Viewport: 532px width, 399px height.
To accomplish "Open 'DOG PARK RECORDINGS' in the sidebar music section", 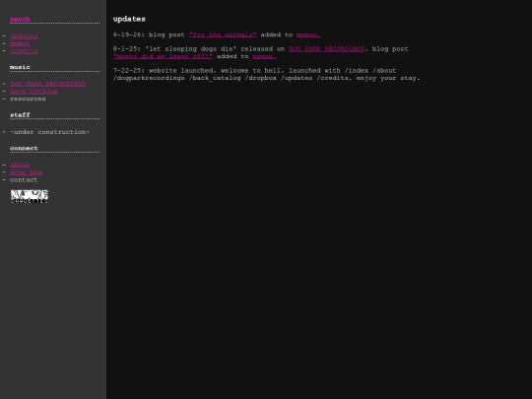I will [x=48, y=84].
